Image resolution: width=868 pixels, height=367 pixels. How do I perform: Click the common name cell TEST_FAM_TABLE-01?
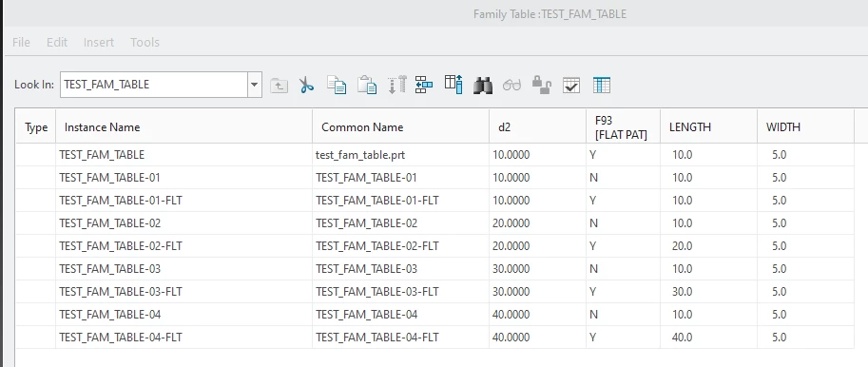(x=401, y=178)
